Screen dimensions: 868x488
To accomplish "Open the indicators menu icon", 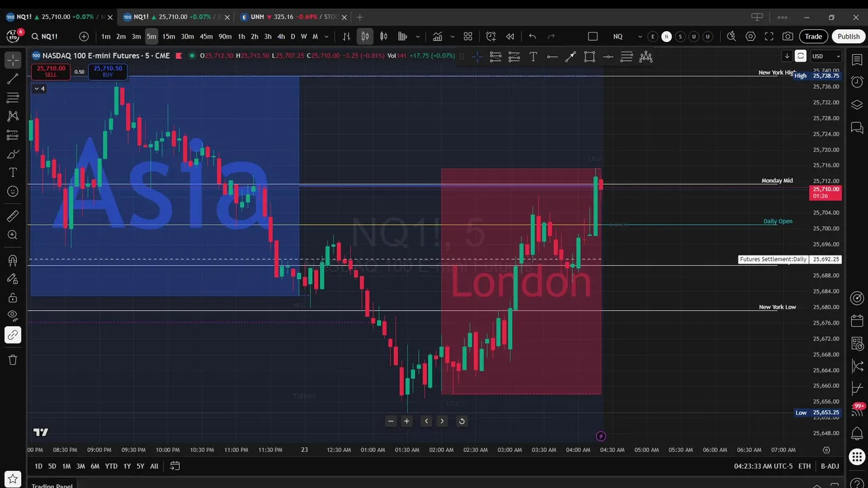I will pos(437,37).
